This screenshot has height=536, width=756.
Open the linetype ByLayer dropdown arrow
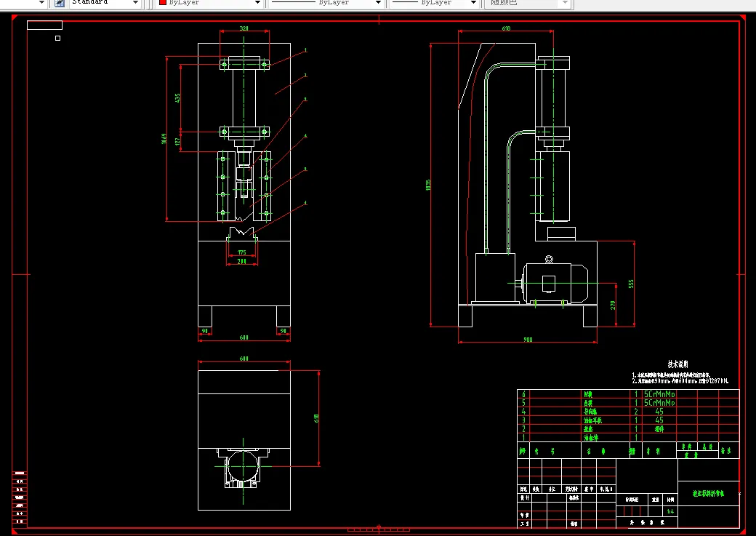(378, 3)
